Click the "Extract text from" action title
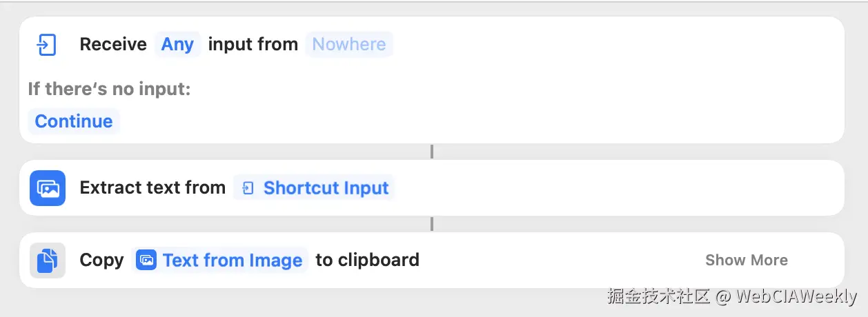Screen dimensions: 868x317 click(x=152, y=188)
